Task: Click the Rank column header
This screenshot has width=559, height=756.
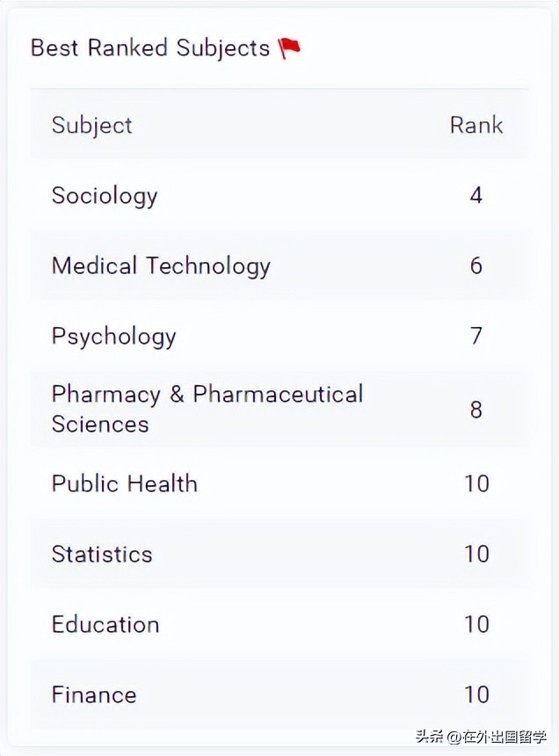Action: (x=476, y=125)
